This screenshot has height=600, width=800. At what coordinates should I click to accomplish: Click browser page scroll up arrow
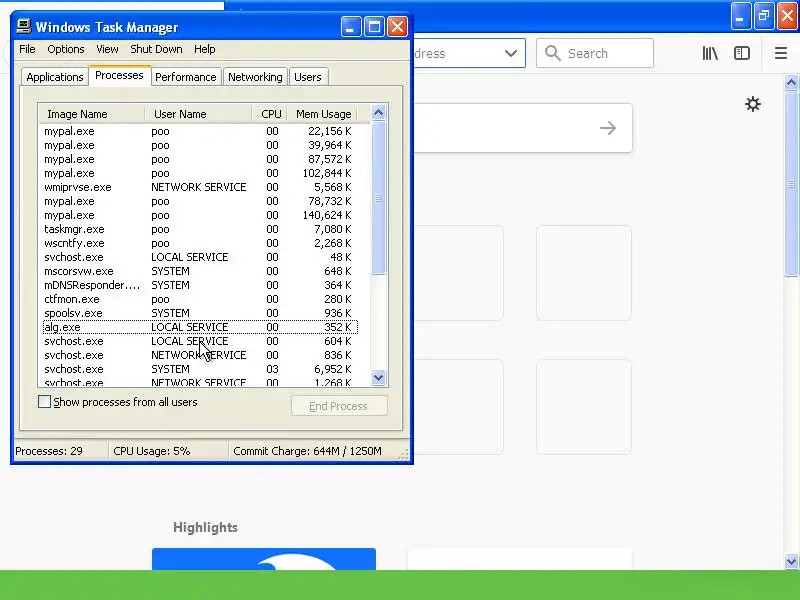pyautogui.click(x=791, y=83)
